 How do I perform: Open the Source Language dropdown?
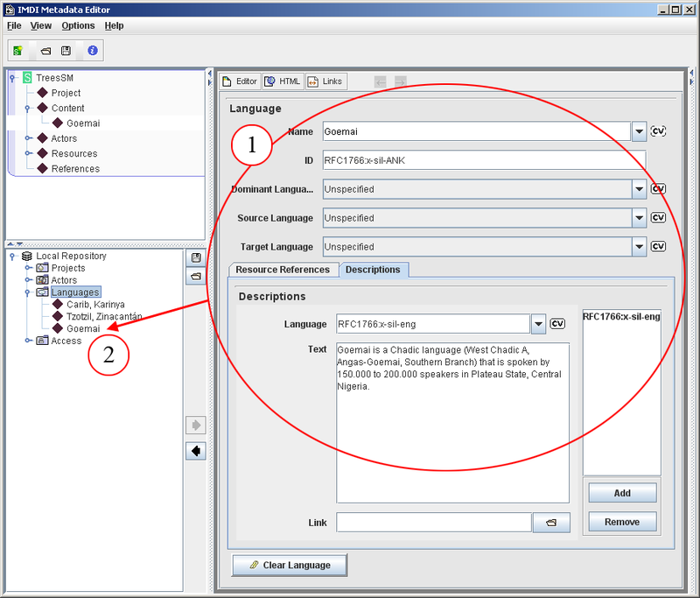[640, 218]
